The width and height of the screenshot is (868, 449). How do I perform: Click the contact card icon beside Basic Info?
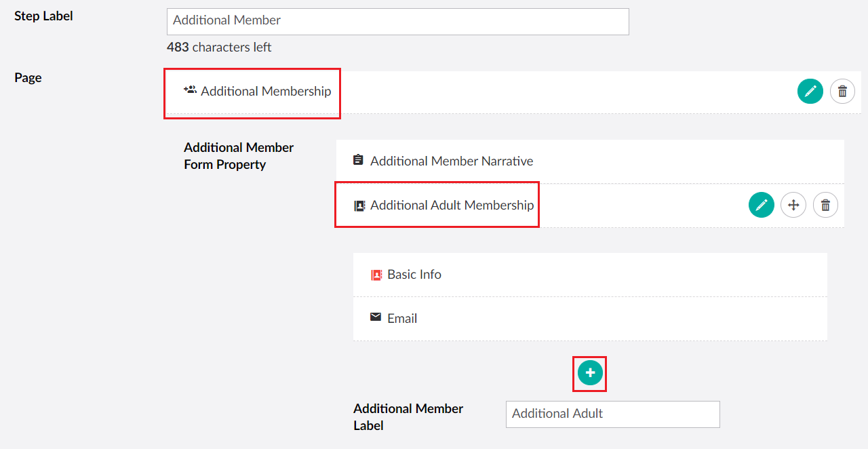[x=376, y=274]
